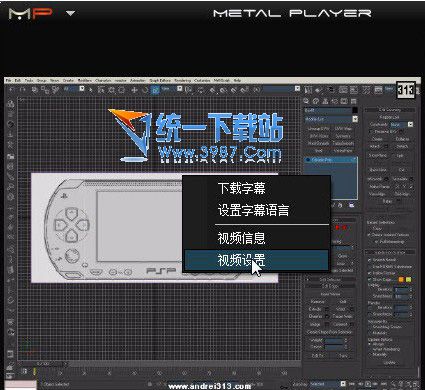Select 下载字幕 from the context menu

[241, 188]
